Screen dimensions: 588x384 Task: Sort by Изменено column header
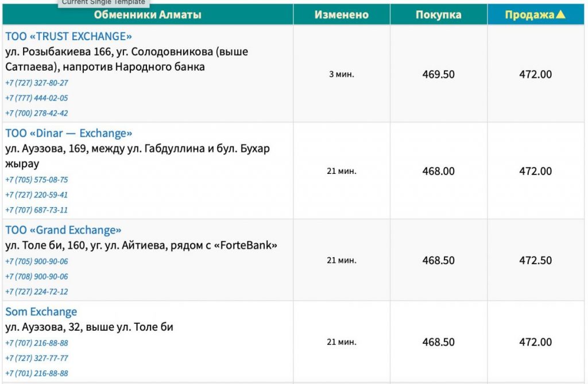[341, 15]
